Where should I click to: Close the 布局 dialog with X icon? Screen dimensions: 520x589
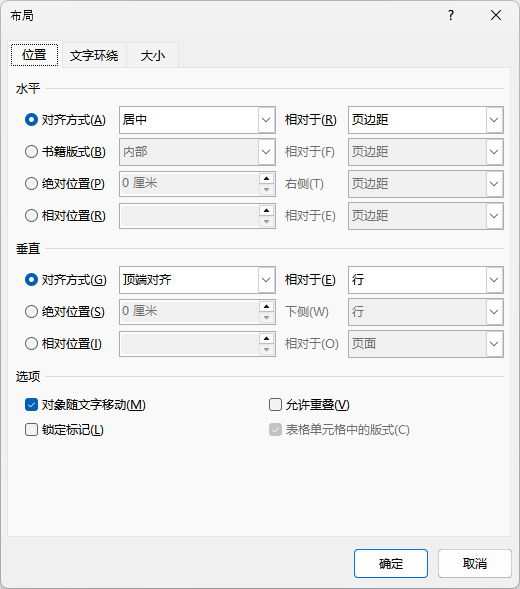[496, 15]
